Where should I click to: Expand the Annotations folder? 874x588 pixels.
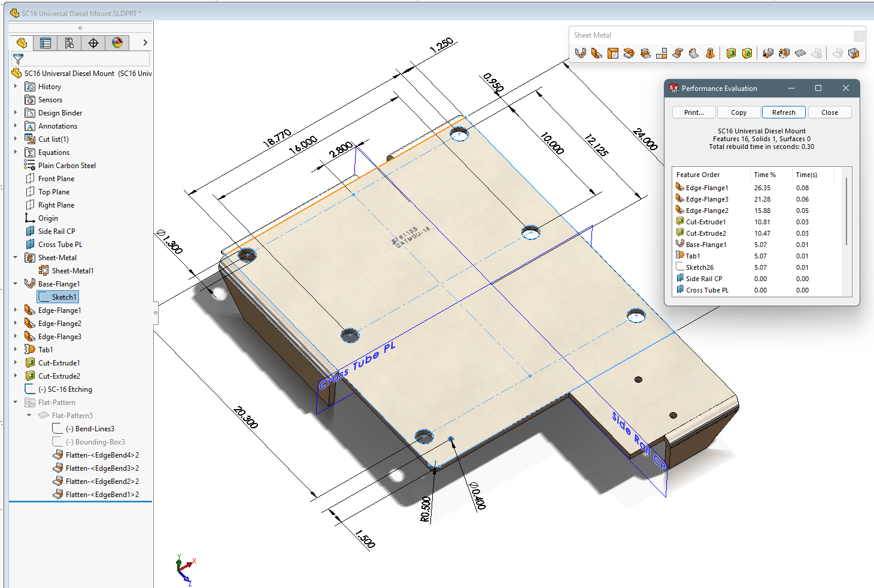coord(16,126)
